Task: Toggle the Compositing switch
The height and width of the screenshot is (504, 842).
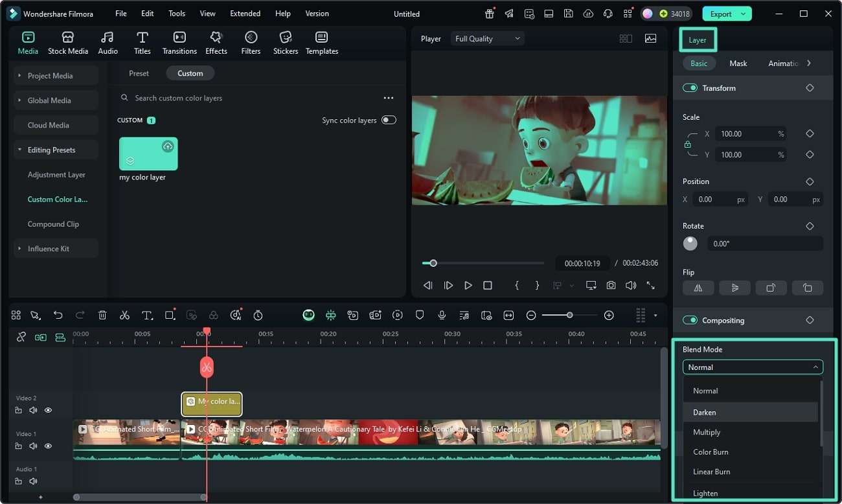Action: (690, 320)
